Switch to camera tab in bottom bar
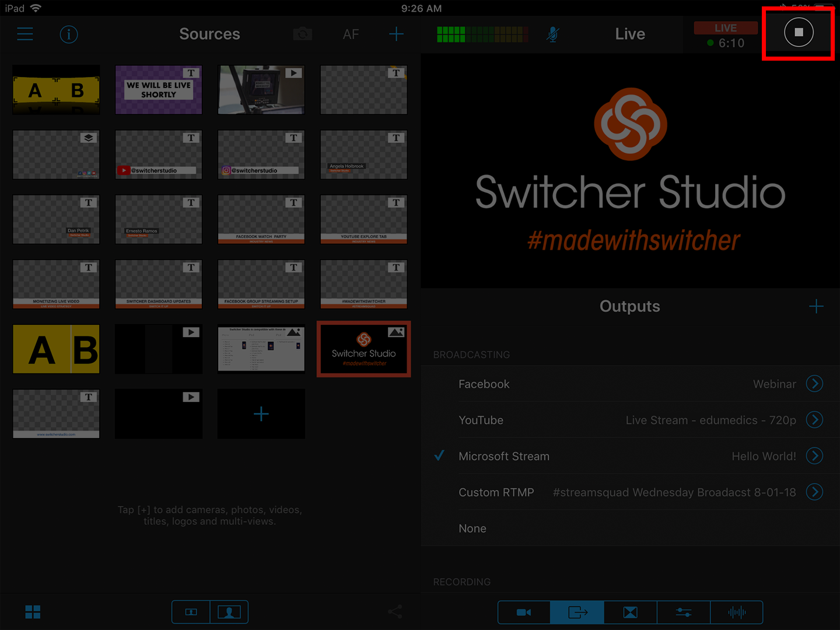Screen dimensions: 840x630 click(x=524, y=612)
